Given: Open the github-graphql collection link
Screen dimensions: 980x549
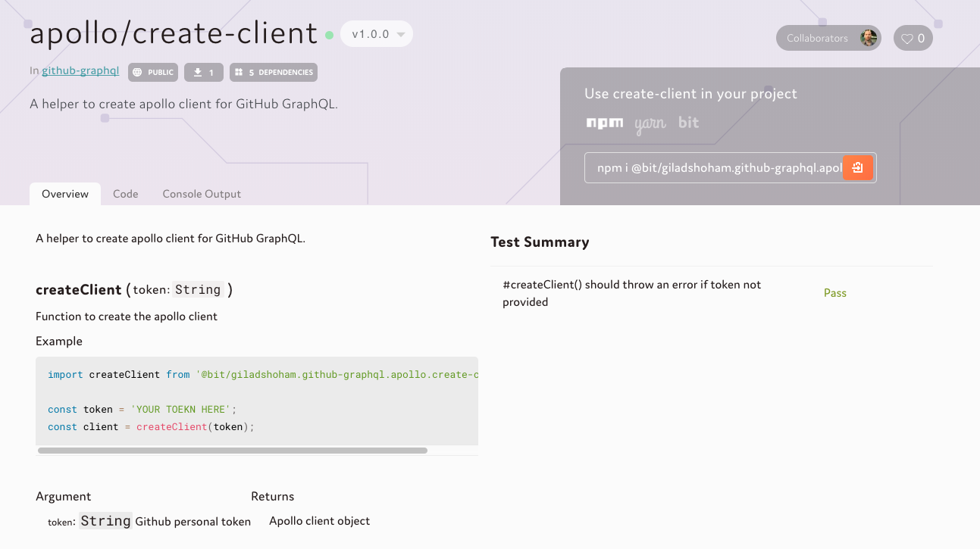Looking at the screenshot, I should 80,71.
